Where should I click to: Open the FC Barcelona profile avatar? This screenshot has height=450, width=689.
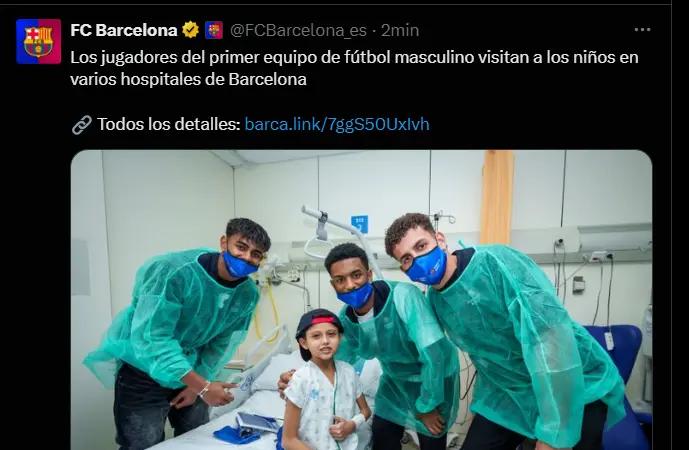(x=39, y=42)
